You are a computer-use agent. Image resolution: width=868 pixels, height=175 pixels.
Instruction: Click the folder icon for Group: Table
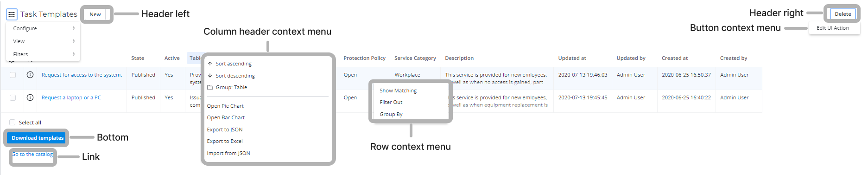210,87
